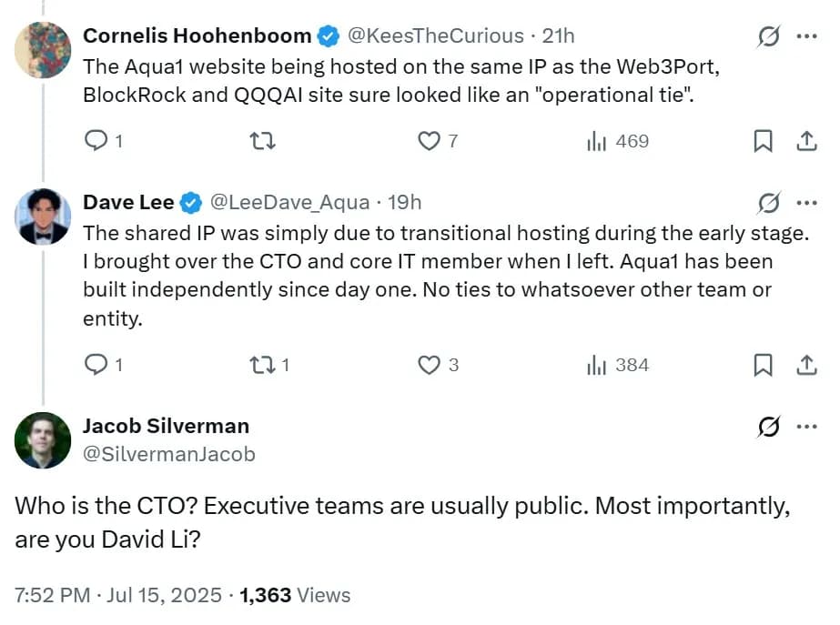View analytics for Dave Lee's 384 views

(618, 365)
